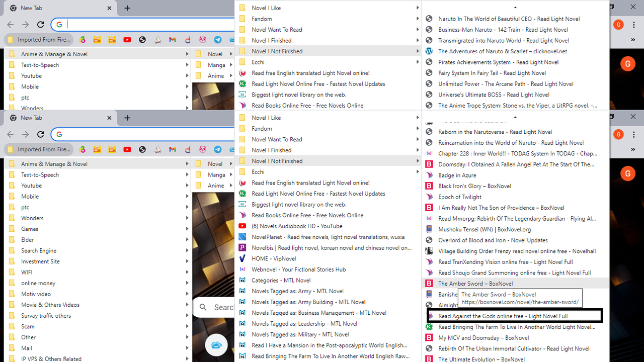Click the panda bookmark icon in lower window
This screenshot has height=362, width=644.
click(202, 149)
